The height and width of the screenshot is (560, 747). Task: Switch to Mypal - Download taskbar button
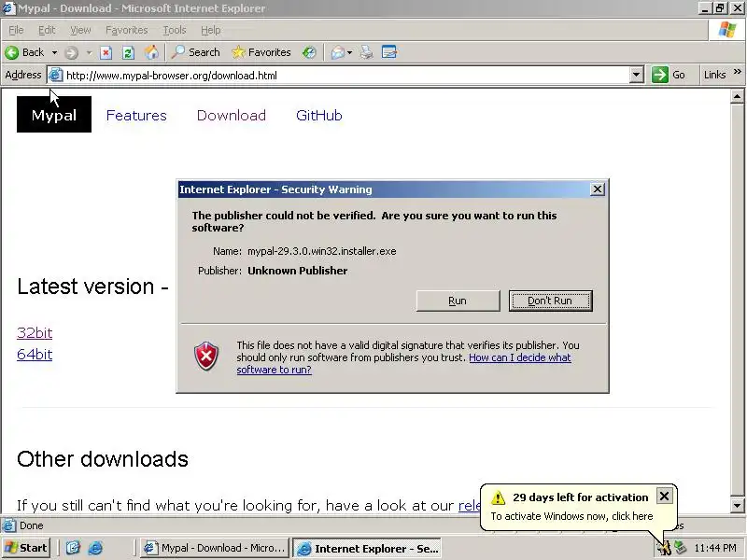coord(215,548)
